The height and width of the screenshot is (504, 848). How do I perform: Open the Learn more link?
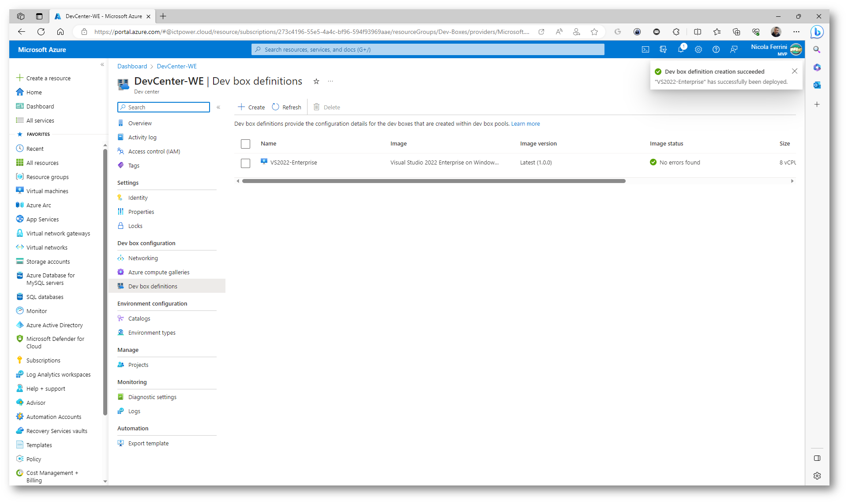click(525, 123)
